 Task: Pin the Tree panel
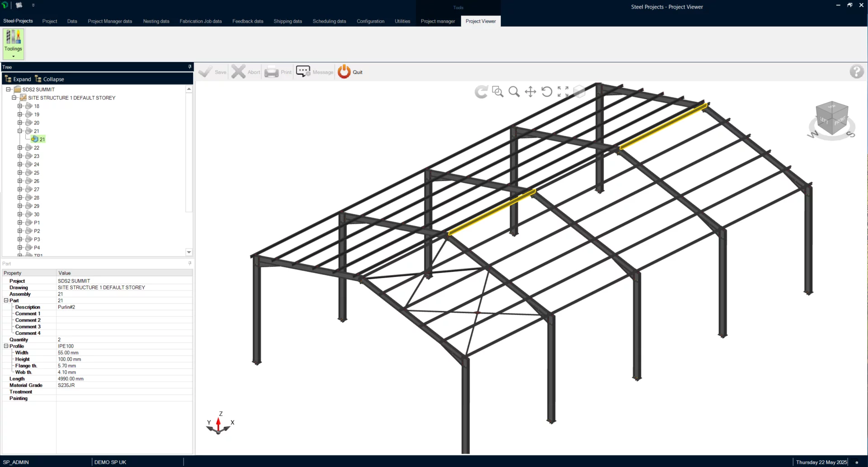click(190, 67)
